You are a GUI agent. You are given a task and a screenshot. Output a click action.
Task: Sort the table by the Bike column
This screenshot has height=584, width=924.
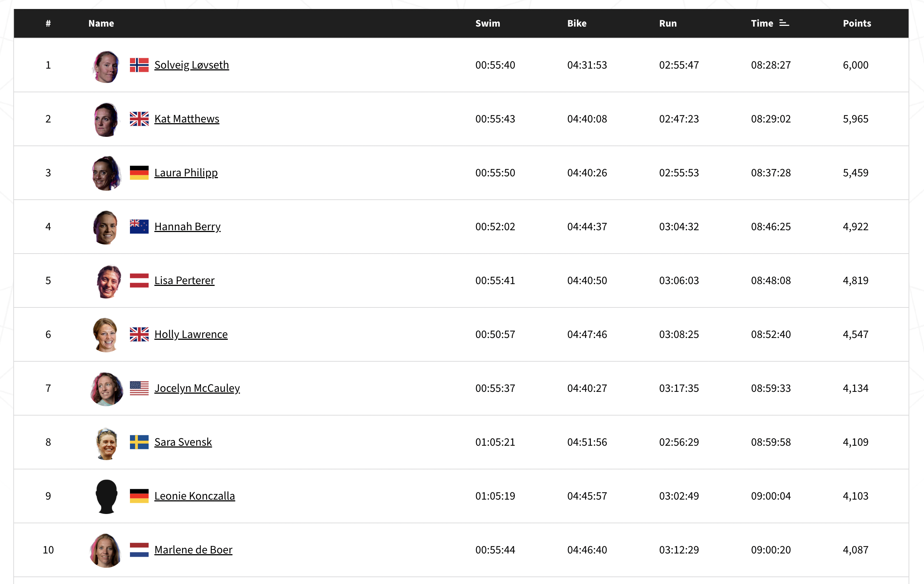tap(577, 23)
